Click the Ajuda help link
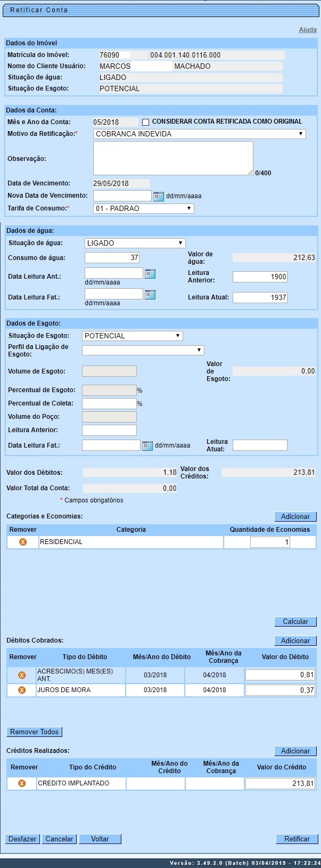This screenshot has height=868, width=321. [307, 30]
